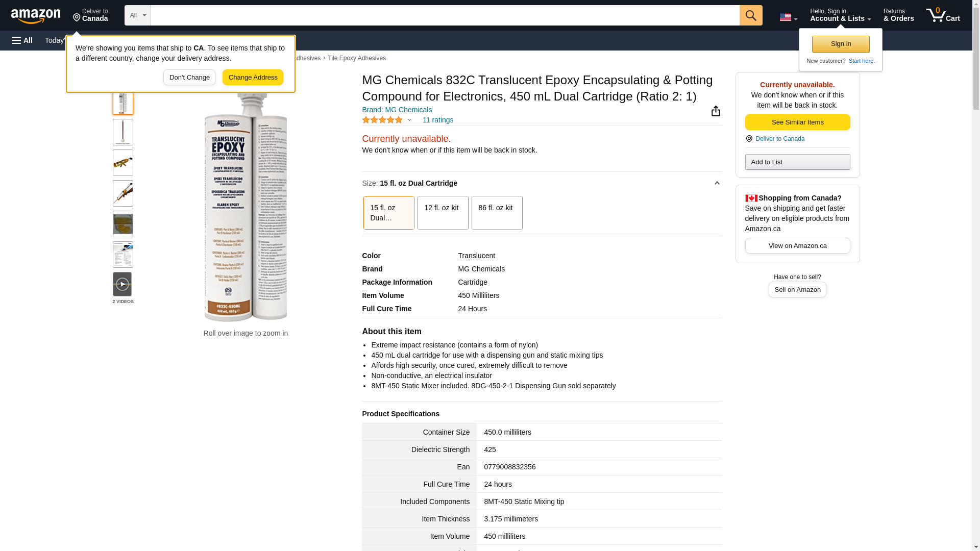Screen dimensions: 980x551
Task: Click the Deliver to Canada location icon
Action: pyautogui.click(x=749, y=139)
